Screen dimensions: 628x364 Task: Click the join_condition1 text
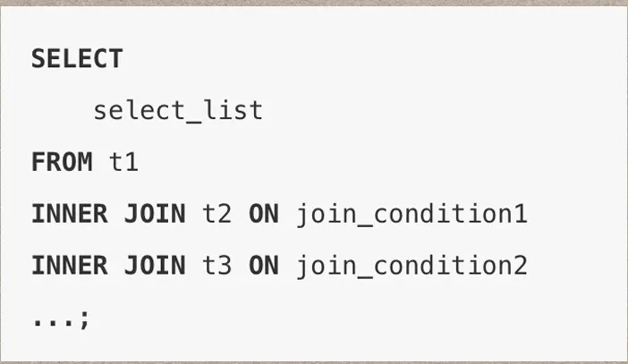click(x=412, y=215)
